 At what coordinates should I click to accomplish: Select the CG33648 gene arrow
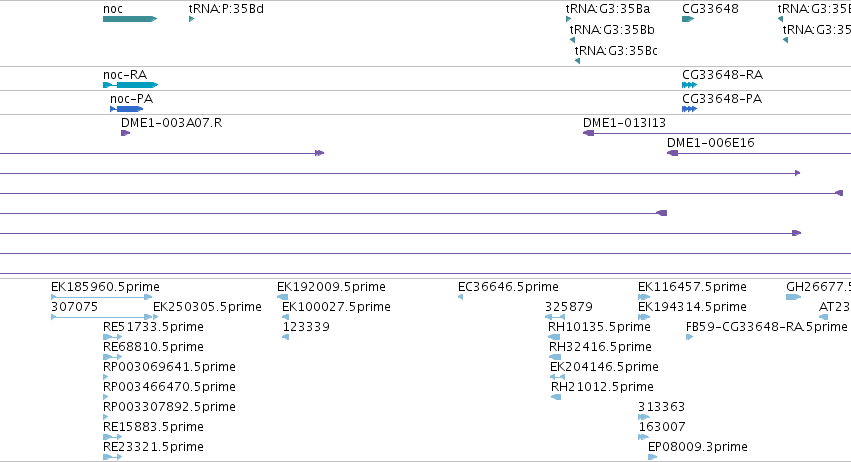(x=688, y=19)
